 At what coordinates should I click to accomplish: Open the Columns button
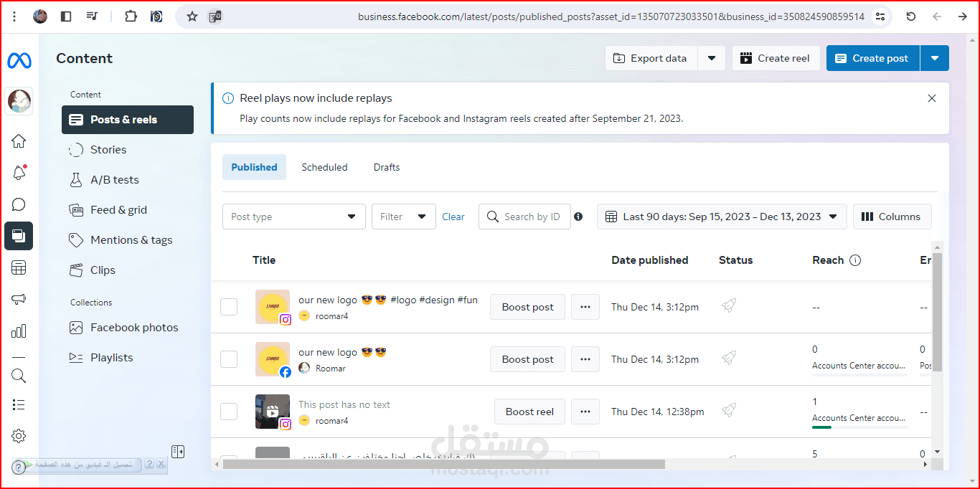point(892,217)
